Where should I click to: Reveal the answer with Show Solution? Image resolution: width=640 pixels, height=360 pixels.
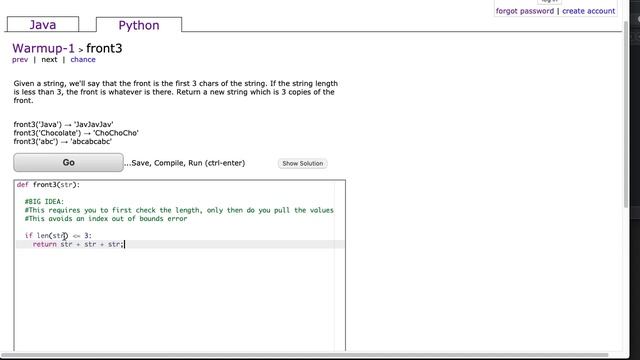click(302, 163)
